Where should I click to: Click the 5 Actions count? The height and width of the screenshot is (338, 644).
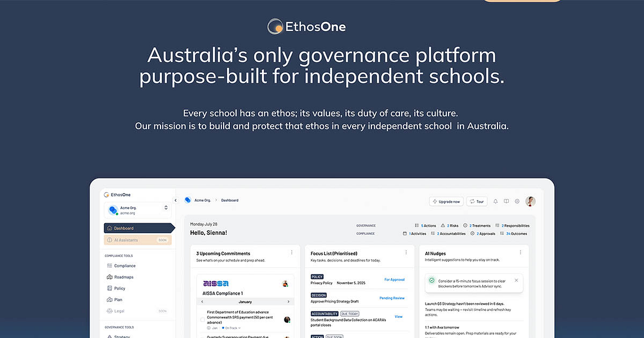(x=428, y=225)
